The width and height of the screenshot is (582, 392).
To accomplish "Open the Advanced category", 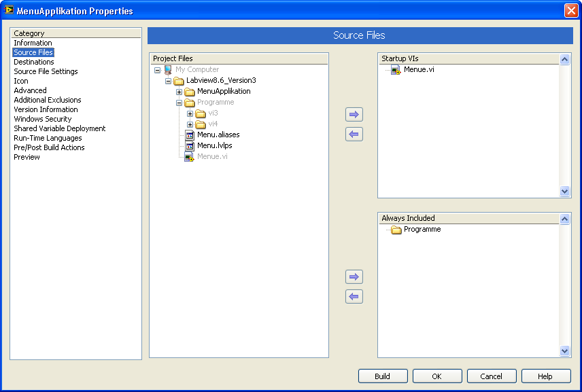I will click(30, 90).
